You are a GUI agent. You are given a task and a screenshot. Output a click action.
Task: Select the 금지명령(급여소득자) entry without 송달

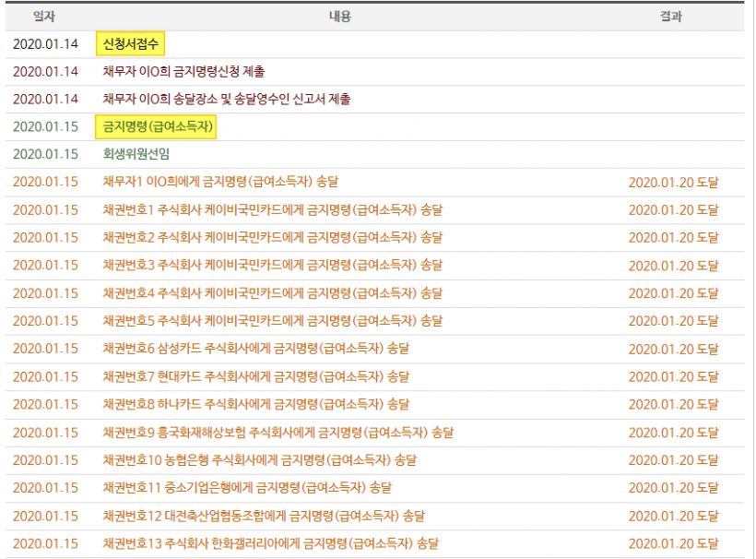pyautogui.click(x=156, y=126)
